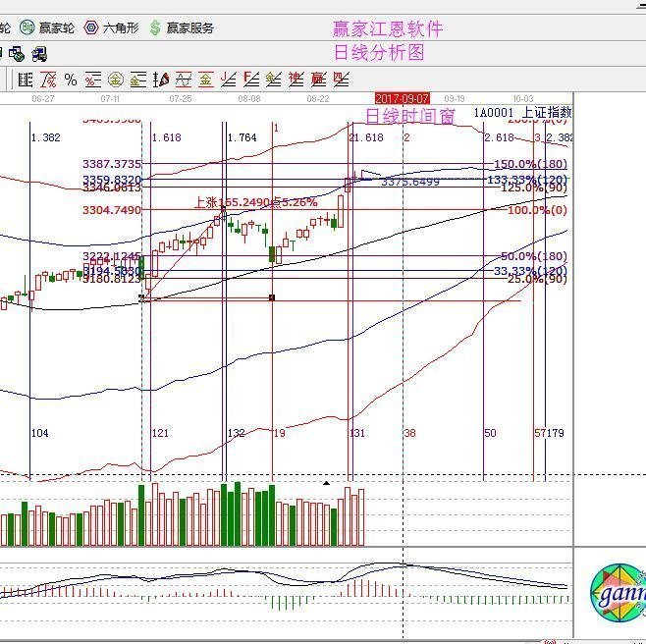Click the black anchor square on the vertical line numbered 19
646x644 pixels.
(x=272, y=297)
